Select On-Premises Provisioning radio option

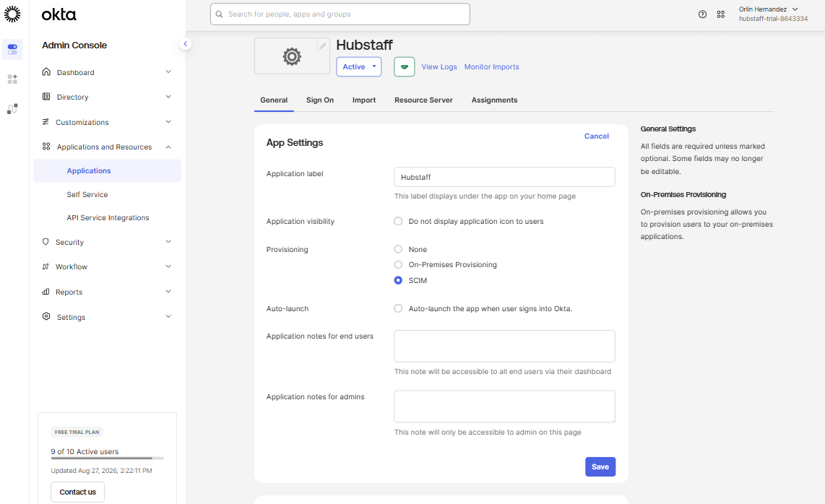click(398, 264)
